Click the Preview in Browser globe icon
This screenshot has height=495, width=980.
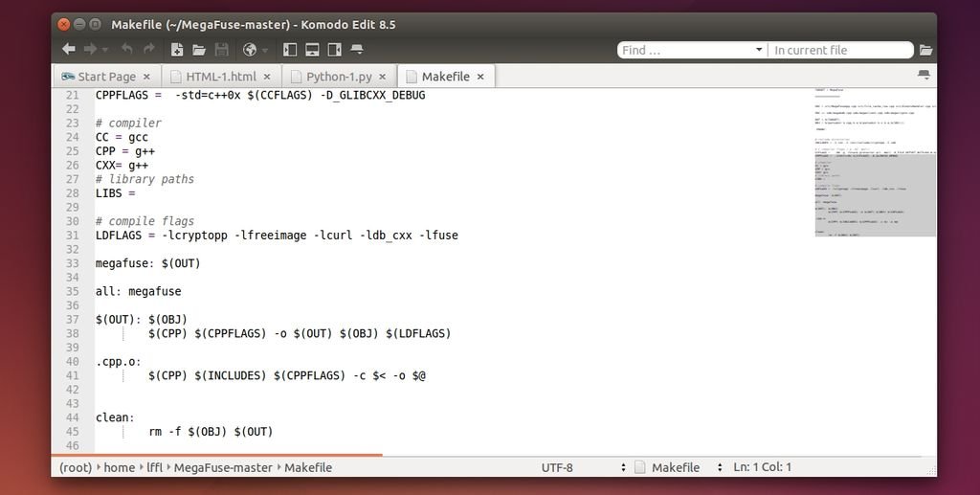point(250,49)
